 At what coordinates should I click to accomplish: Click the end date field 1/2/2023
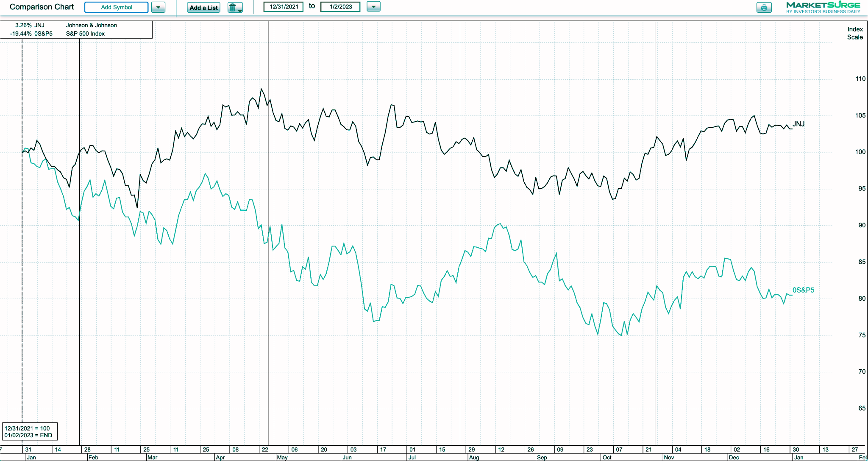340,7
